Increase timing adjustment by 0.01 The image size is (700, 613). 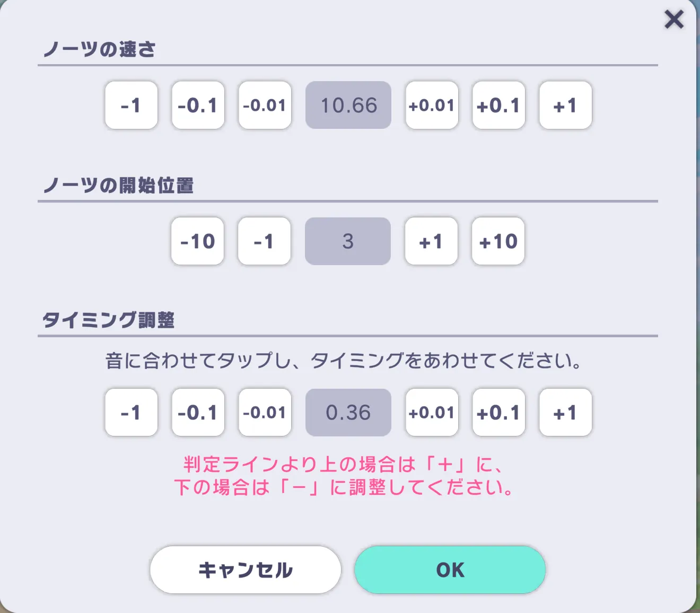point(432,413)
